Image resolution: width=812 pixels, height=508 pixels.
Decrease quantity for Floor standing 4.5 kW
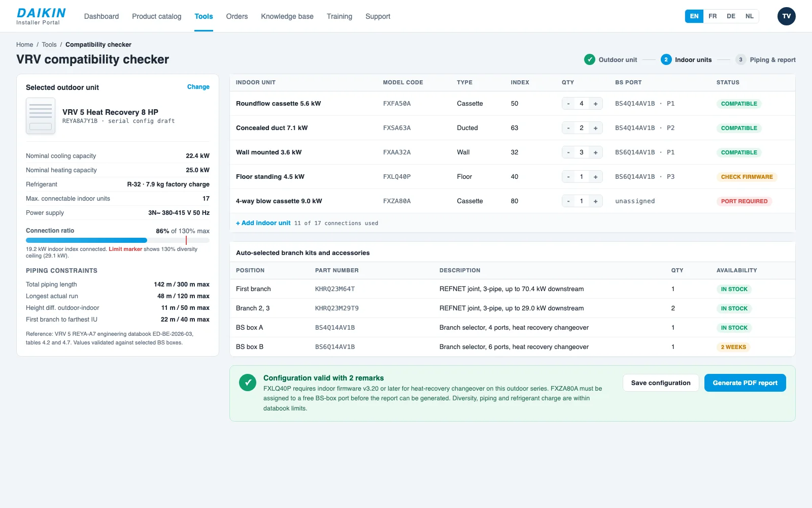coord(568,177)
